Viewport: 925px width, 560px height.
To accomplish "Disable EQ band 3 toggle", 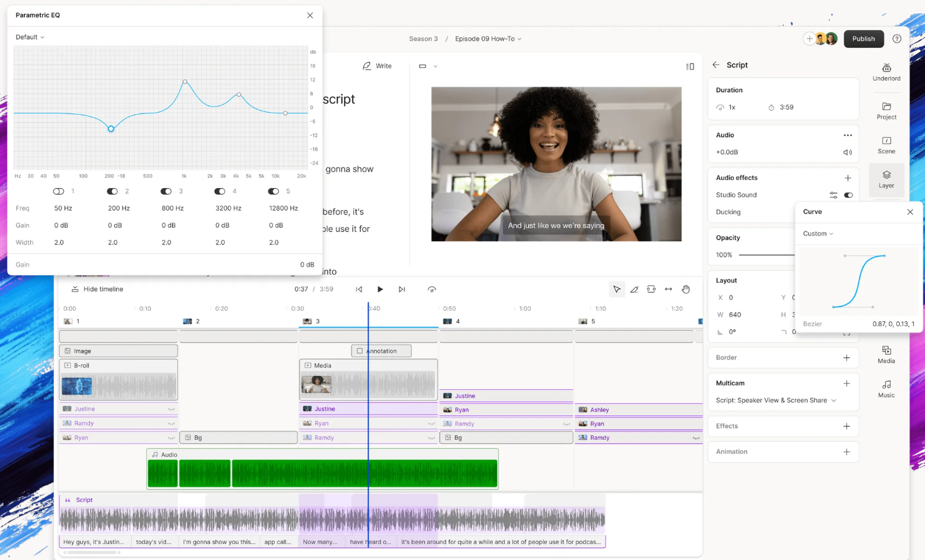I will click(166, 191).
